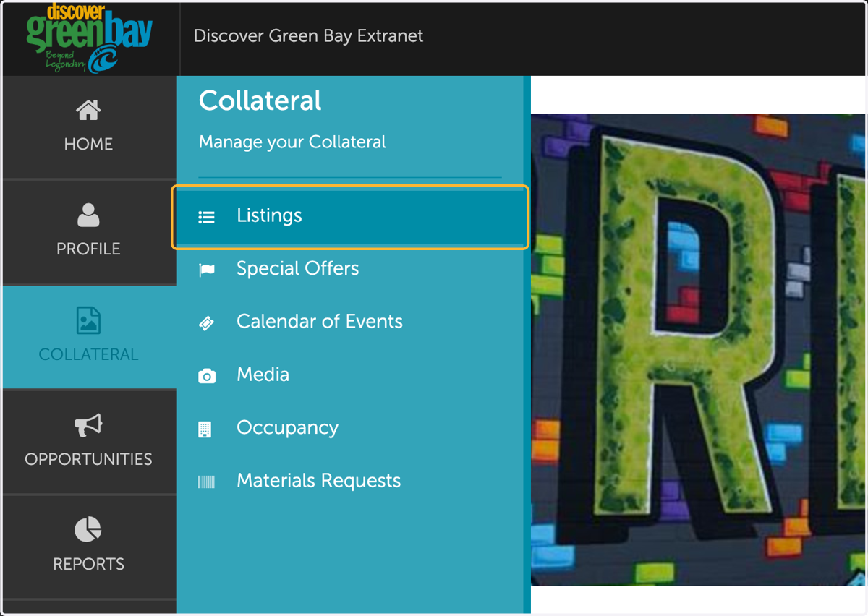The height and width of the screenshot is (616, 868).
Task: Click the HOME label in the sidebar
Action: pyautogui.click(x=88, y=144)
